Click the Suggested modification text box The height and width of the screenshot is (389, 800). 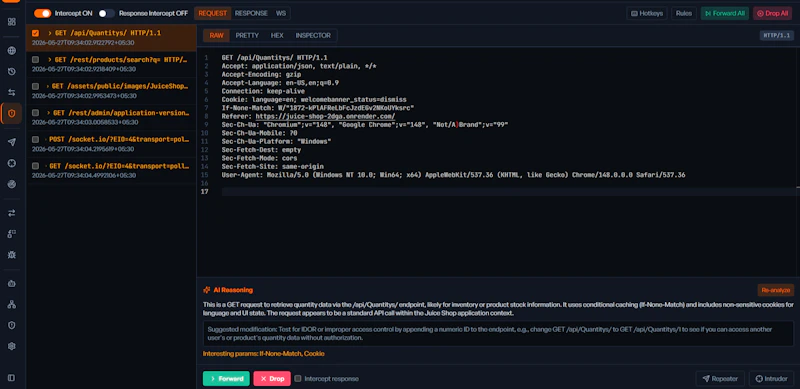(x=498, y=333)
